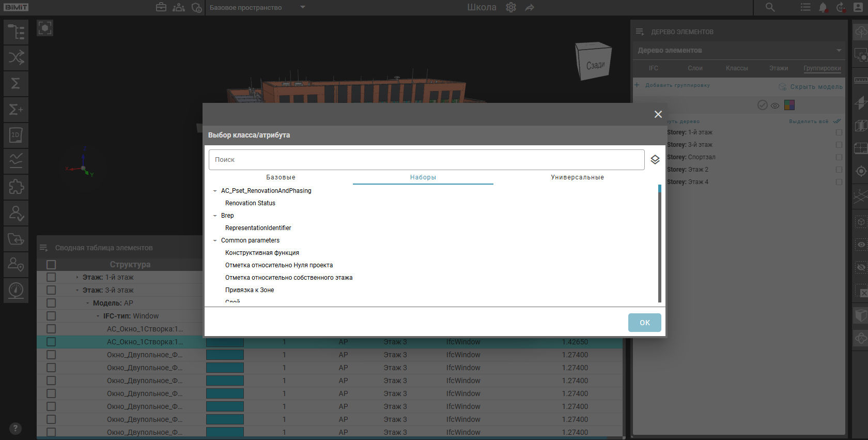Tick the checkbox next to Этаж: 1-й этаж

pyautogui.click(x=51, y=277)
